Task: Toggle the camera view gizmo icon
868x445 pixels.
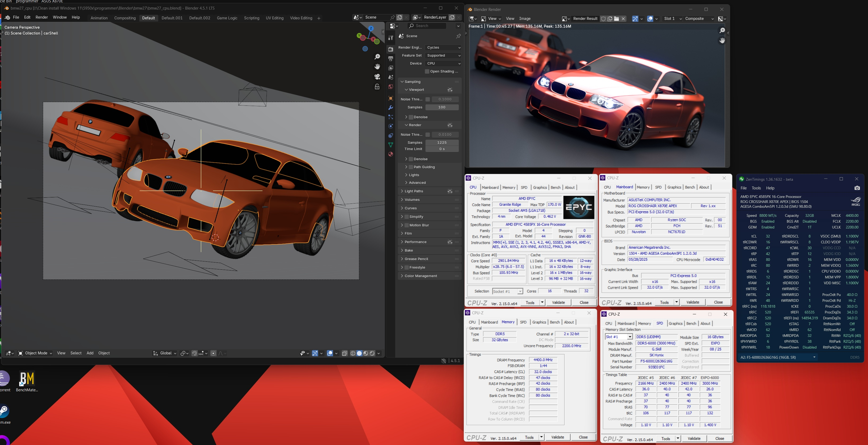Action: (x=377, y=77)
